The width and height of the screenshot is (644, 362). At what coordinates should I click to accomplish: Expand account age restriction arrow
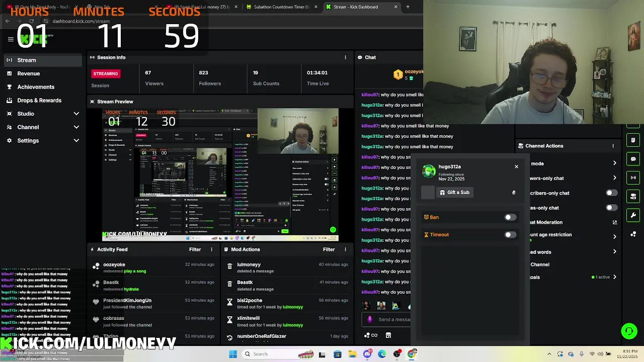614,236
